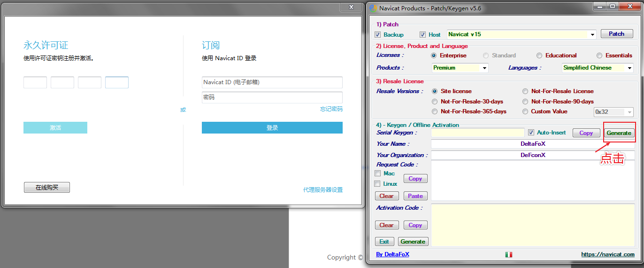Click the 登录 button
Image resolution: width=644 pixels, height=268 pixels.
(272, 128)
